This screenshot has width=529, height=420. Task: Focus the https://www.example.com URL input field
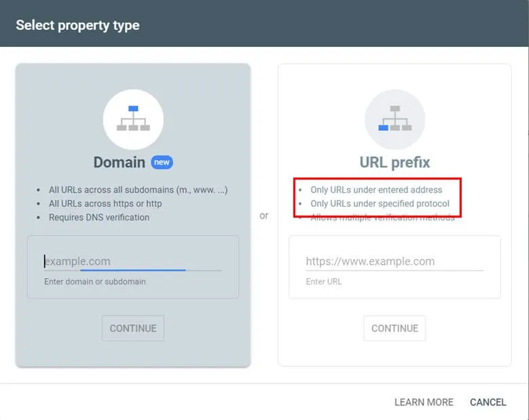pos(395,262)
